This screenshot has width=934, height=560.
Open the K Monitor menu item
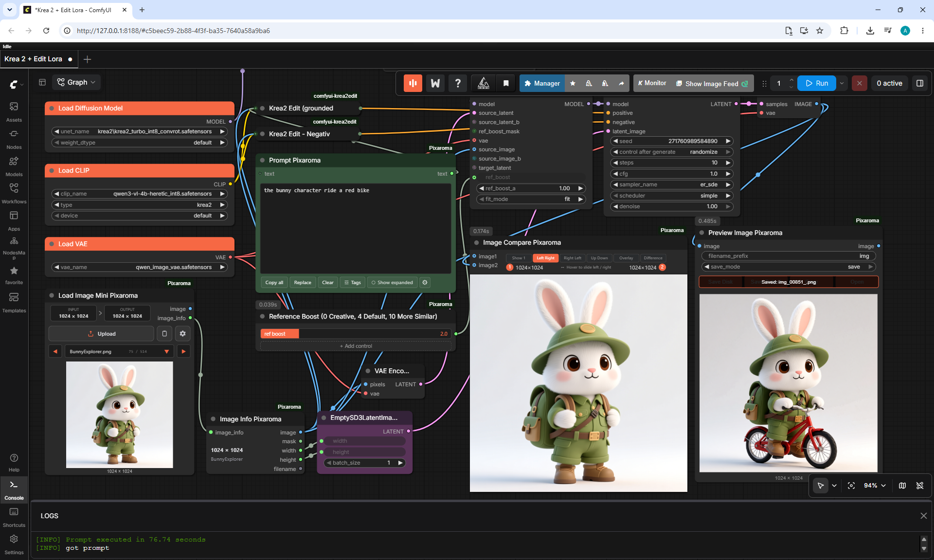click(652, 83)
